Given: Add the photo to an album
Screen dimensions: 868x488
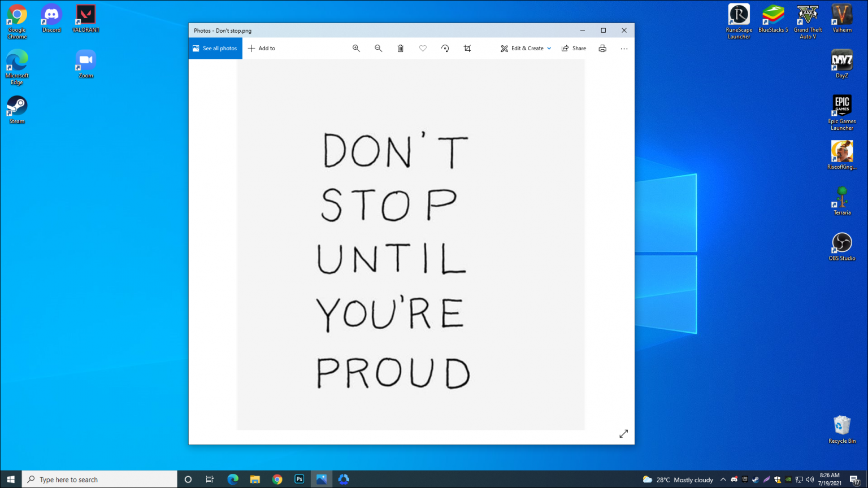Looking at the screenshot, I should pos(262,48).
